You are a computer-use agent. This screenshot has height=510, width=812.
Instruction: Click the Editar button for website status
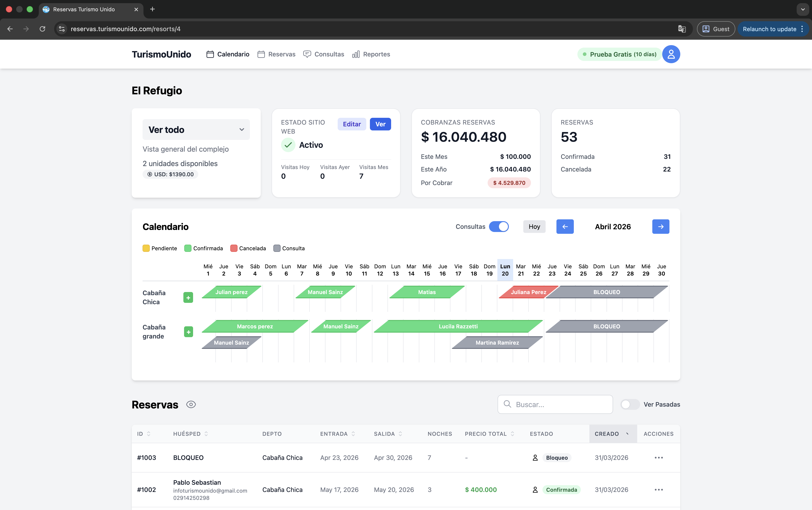click(352, 124)
